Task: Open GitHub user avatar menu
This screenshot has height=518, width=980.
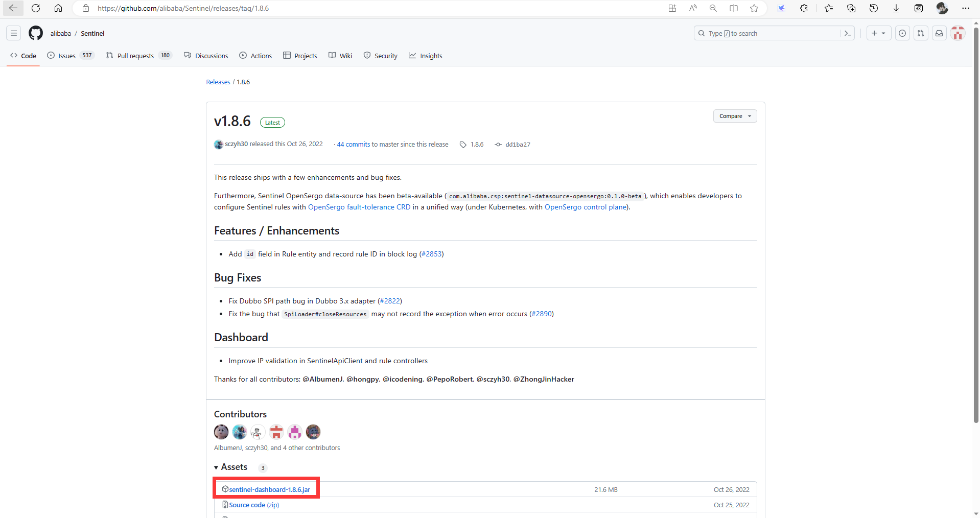Action: [958, 33]
